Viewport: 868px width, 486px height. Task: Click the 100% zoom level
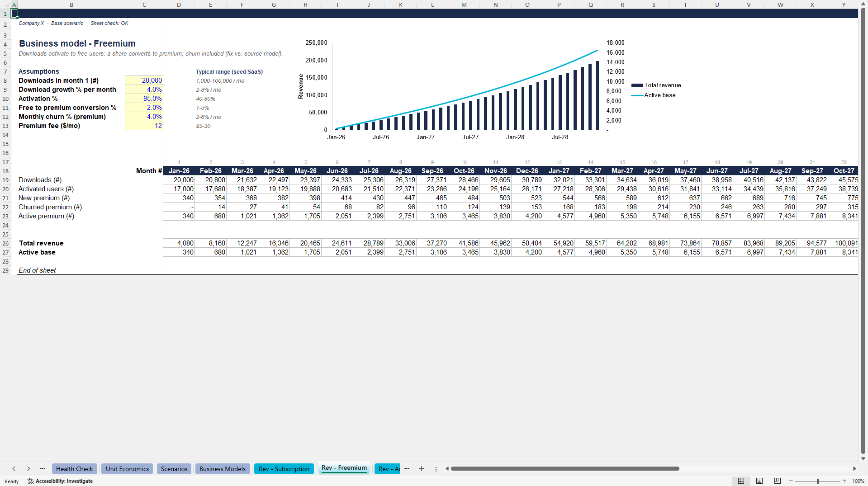(x=858, y=481)
